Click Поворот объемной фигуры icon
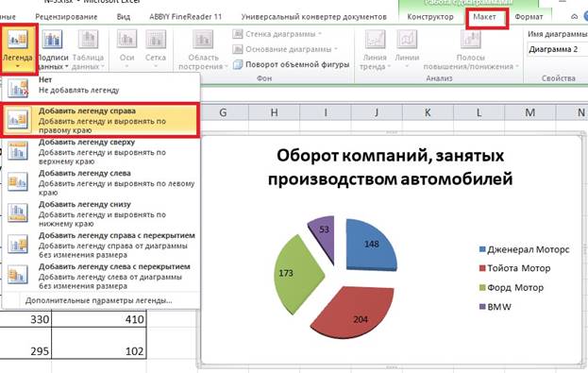588x373 pixels. coord(238,64)
